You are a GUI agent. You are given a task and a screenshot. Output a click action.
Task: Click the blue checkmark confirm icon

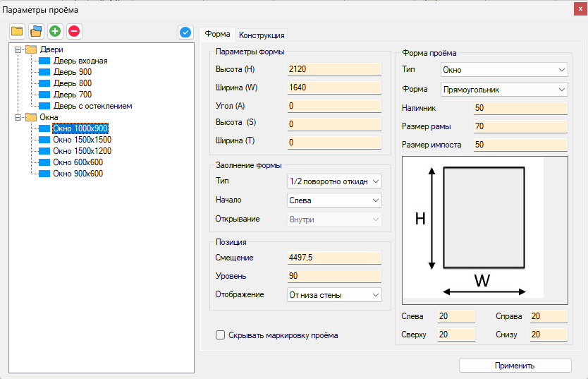(x=185, y=32)
